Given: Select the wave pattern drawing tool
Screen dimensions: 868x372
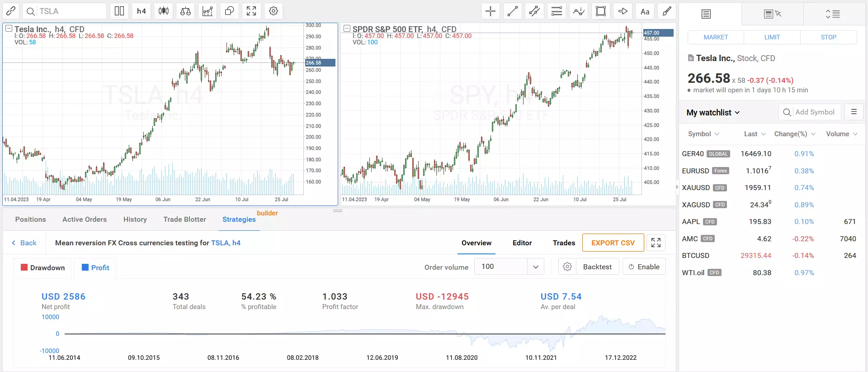Looking at the screenshot, I should click(579, 11).
